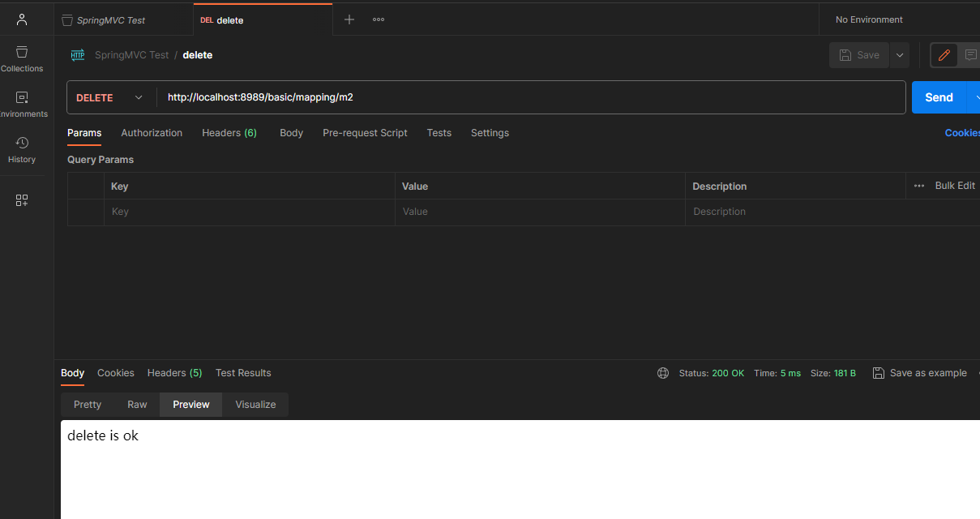Click the Save button
Screen dimensions: 980x519
859,55
